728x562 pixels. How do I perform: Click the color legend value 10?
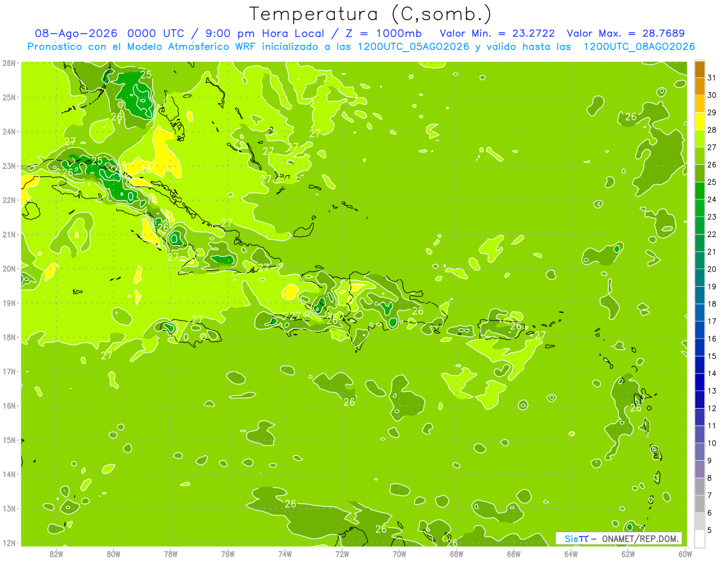point(712,443)
